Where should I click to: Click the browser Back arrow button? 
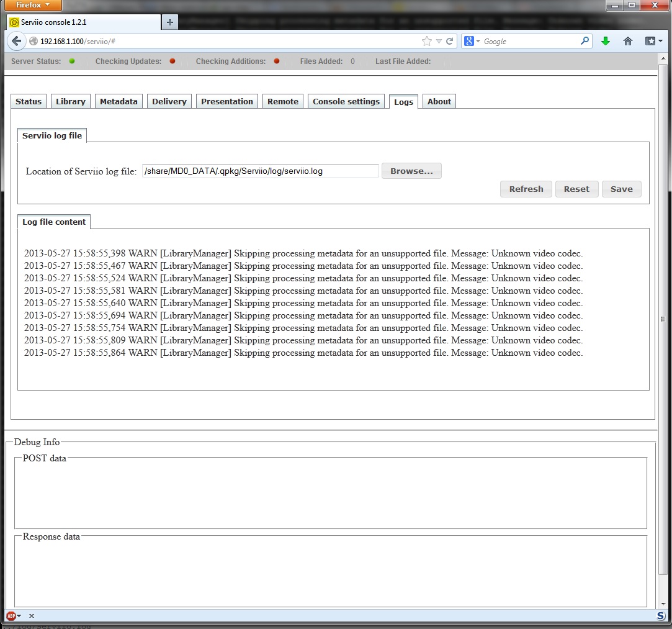point(17,41)
